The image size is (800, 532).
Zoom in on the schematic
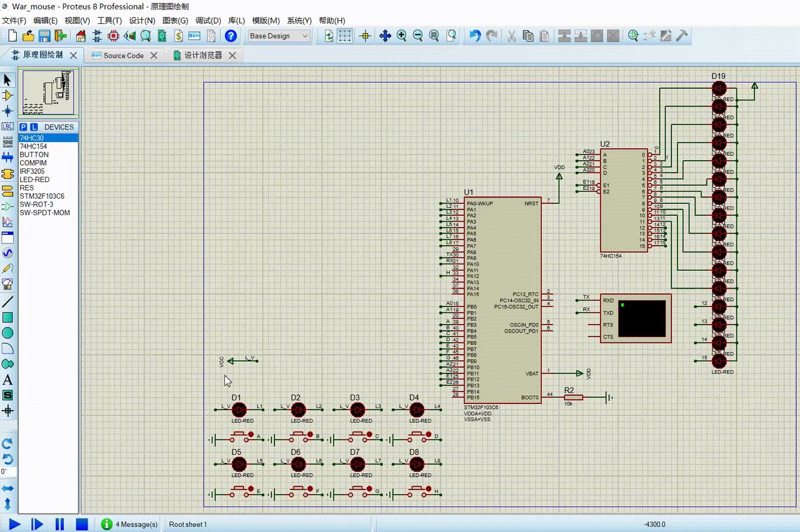401,35
